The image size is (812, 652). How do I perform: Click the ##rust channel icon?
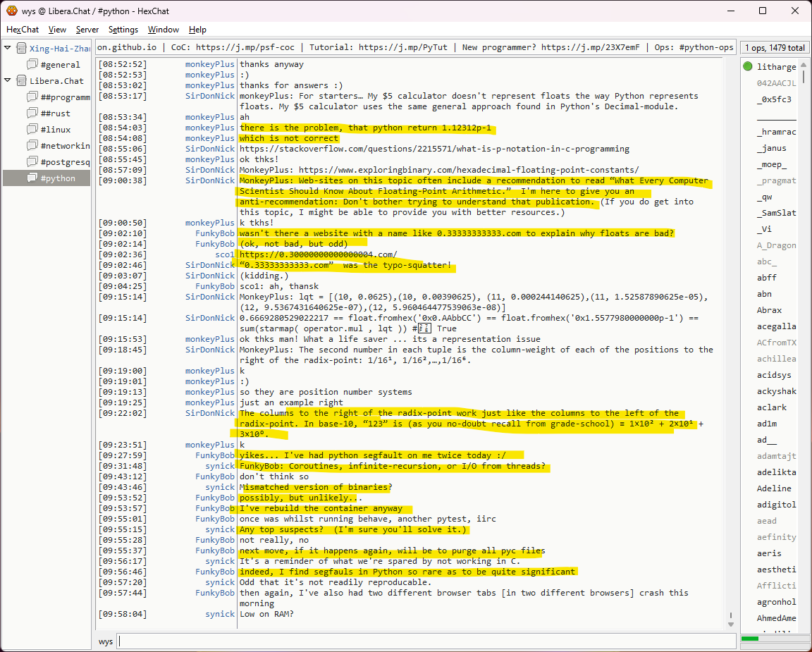pos(32,113)
